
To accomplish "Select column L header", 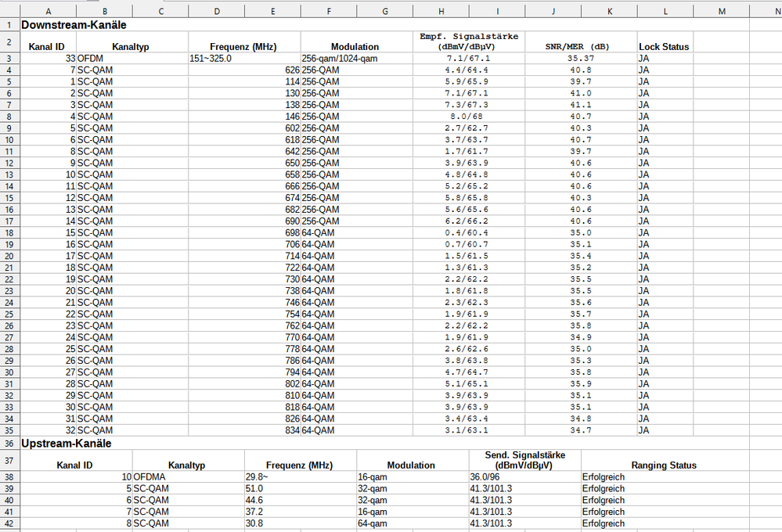I will (x=665, y=11).
